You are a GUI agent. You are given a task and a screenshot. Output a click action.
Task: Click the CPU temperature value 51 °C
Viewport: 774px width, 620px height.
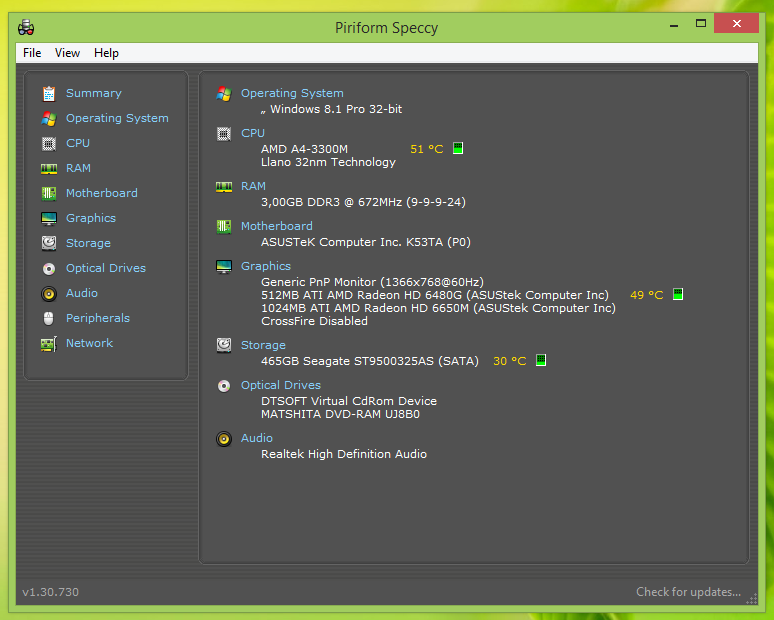point(427,149)
